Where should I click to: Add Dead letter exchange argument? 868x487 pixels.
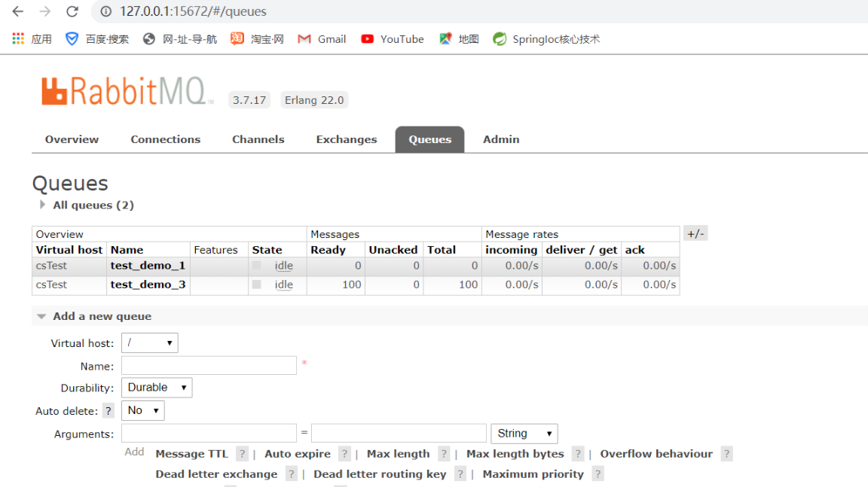pos(216,474)
